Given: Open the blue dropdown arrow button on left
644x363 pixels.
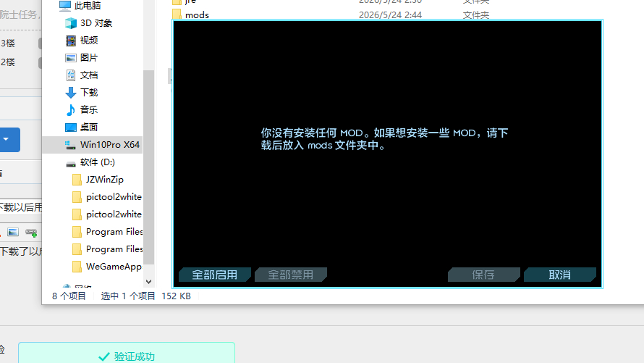Looking at the screenshot, I should click(6, 140).
